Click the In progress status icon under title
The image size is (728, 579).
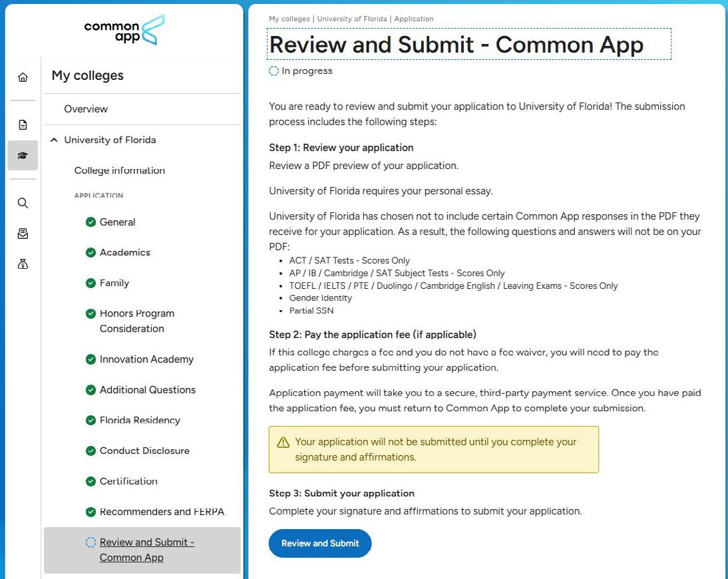click(274, 71)
